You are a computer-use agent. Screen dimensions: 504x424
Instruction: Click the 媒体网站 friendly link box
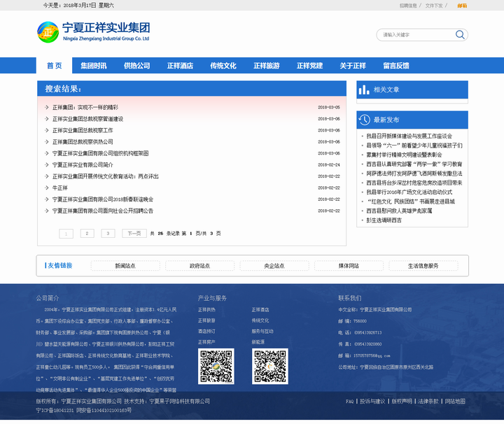349,266
